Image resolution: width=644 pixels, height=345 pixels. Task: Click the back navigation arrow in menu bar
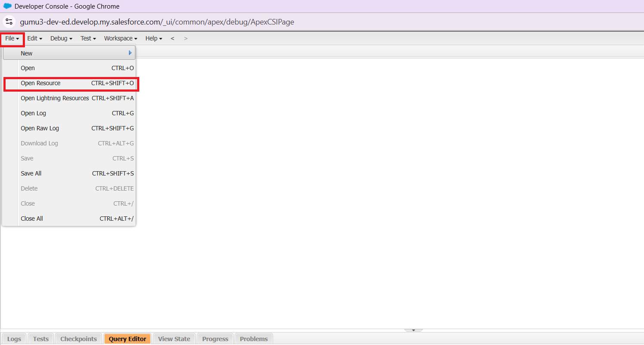[x=172, y=38]
